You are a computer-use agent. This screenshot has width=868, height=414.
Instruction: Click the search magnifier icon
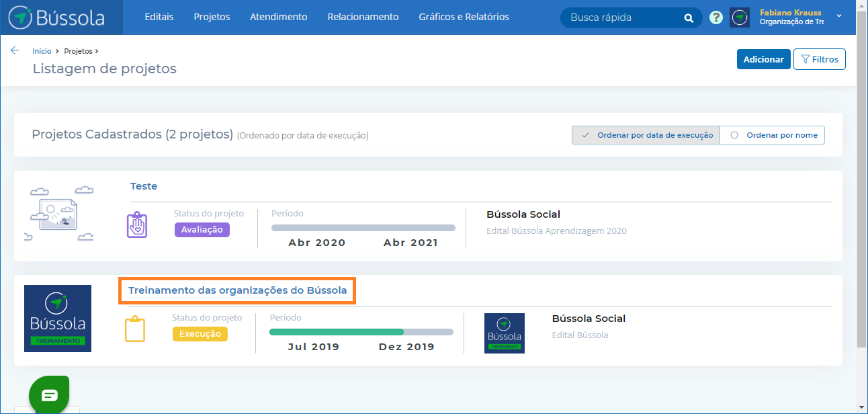[x=689, y=18]
